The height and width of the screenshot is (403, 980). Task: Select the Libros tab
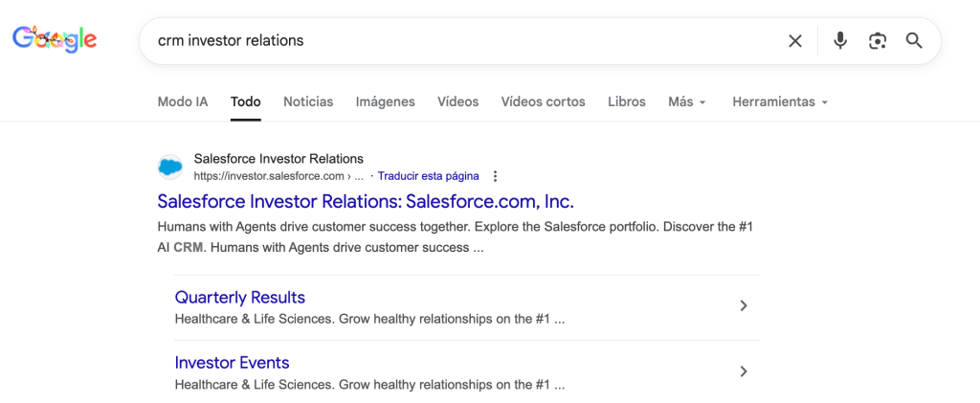click(x=626, y=101)
